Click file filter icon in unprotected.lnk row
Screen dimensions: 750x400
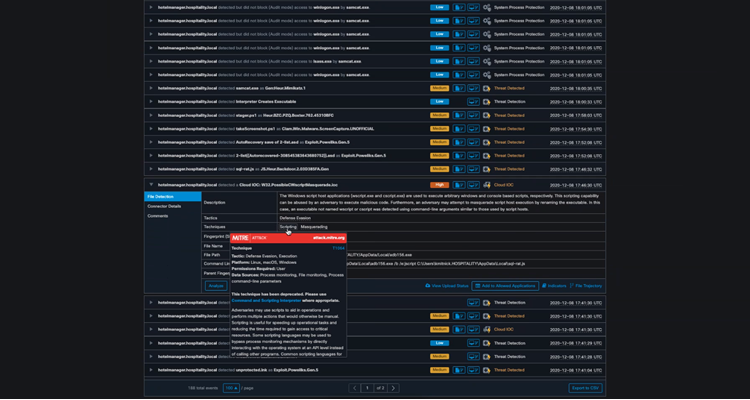click(x=459, y=370)
